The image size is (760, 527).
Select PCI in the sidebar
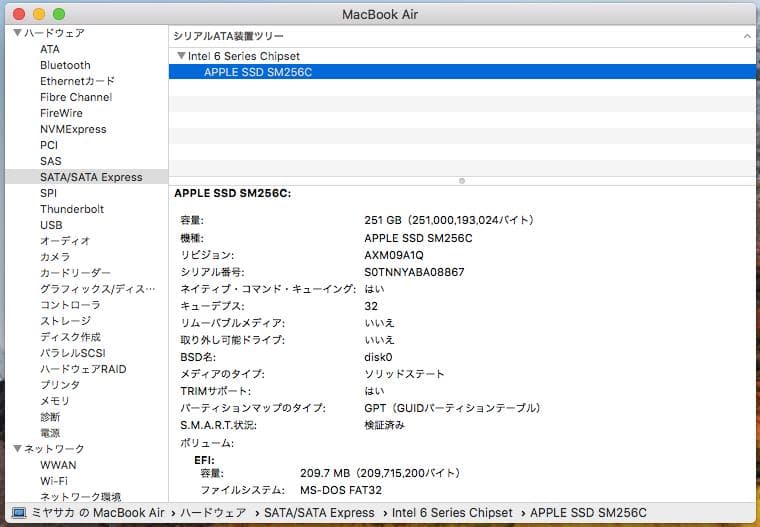point(49,145)
